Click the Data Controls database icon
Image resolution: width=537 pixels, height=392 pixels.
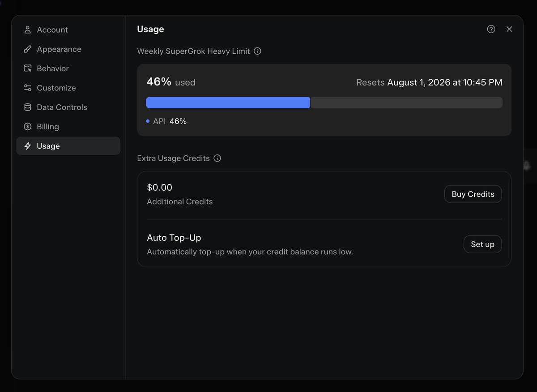[x=28, y=107]
